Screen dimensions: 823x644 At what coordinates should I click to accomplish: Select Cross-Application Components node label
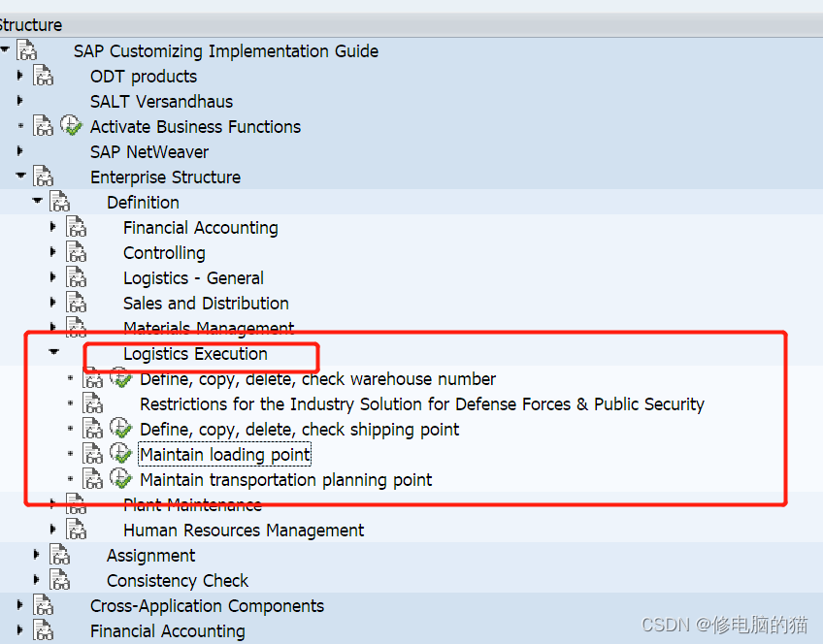pyautogui.click(x=207, y=606)
